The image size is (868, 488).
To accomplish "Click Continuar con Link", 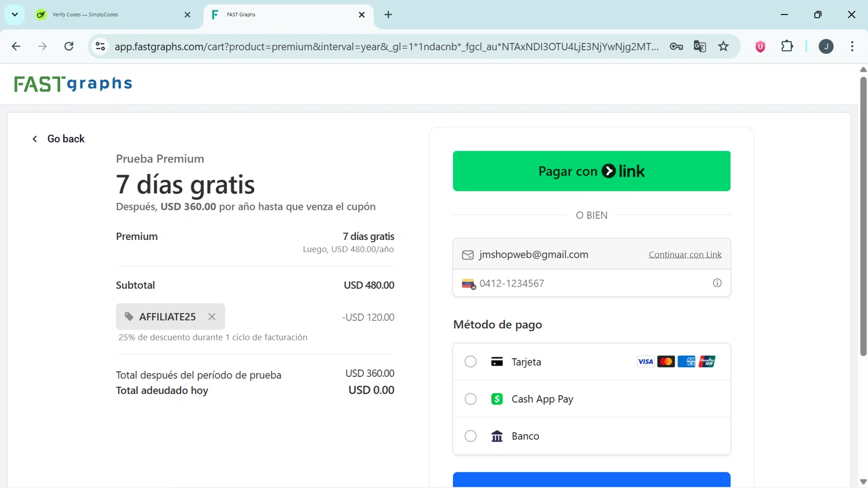I will point(685,254).
